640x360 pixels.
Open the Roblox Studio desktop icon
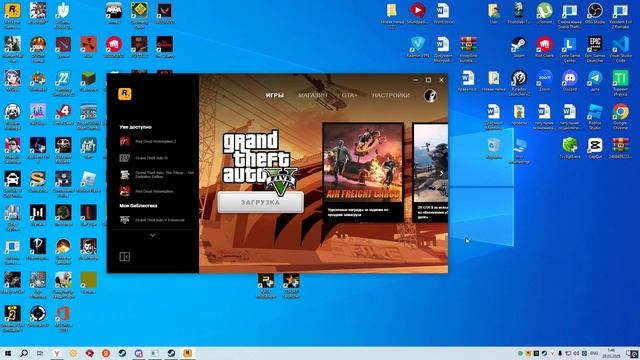point(595,116)
